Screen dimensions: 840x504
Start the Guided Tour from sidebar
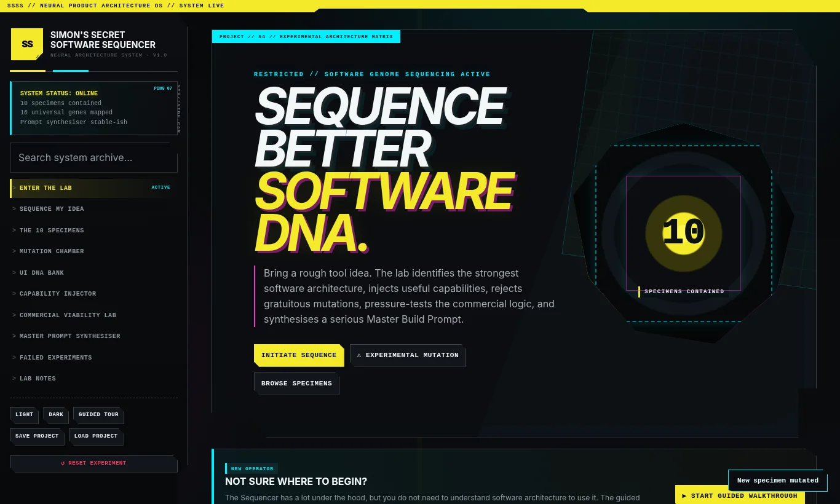tap(98, 415)
